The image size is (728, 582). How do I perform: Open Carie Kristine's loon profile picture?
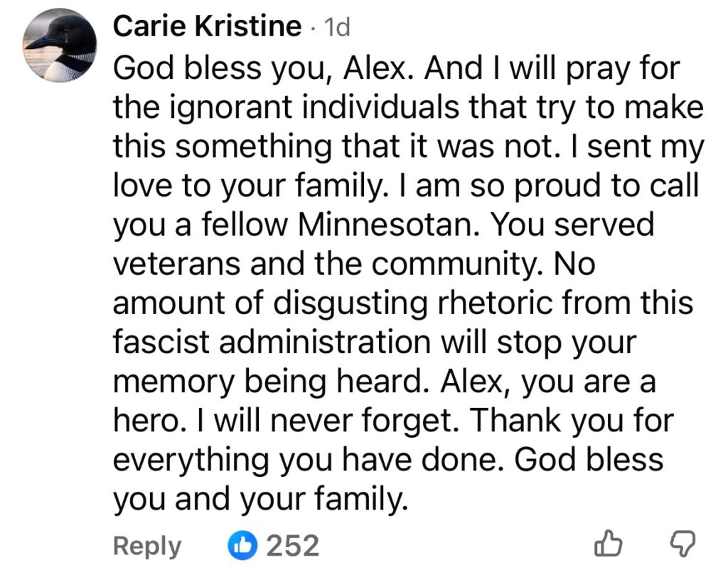pos(60,47)
